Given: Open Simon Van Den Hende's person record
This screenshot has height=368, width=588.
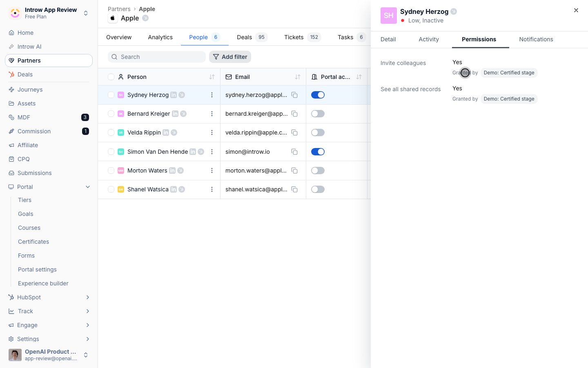Looking at the screenshot, I should click(158, 152).
